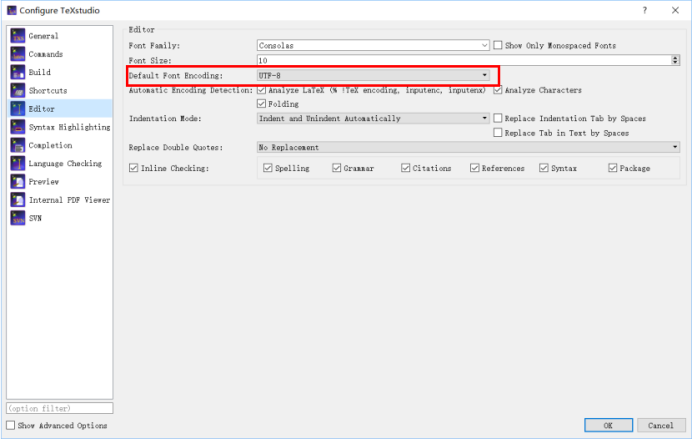Click the Build category icon
The height and width of the screenshot is (439, 692).
18,72
